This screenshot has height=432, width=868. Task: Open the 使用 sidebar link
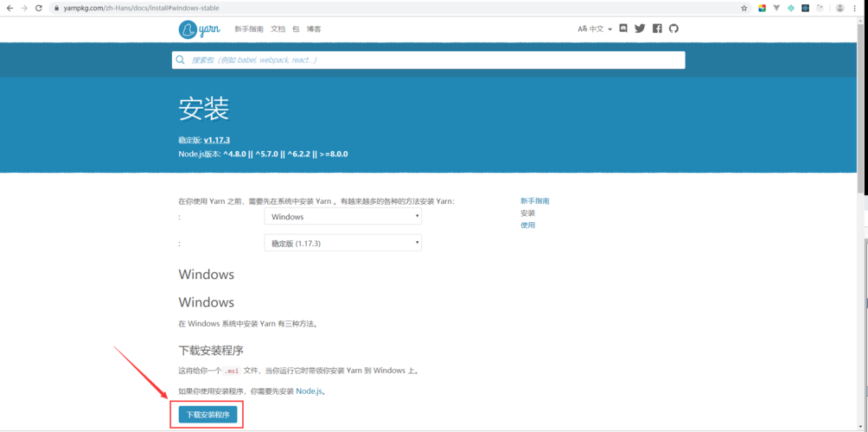click(527, 226)
